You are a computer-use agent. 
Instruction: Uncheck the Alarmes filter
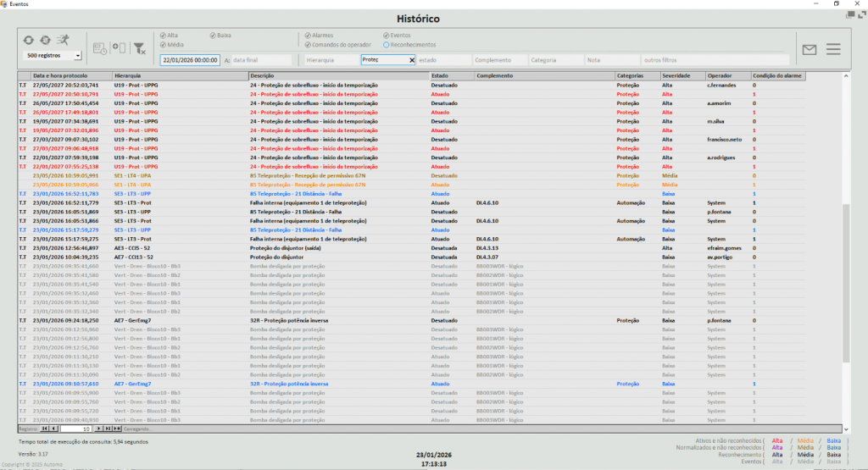coord(309,36)
